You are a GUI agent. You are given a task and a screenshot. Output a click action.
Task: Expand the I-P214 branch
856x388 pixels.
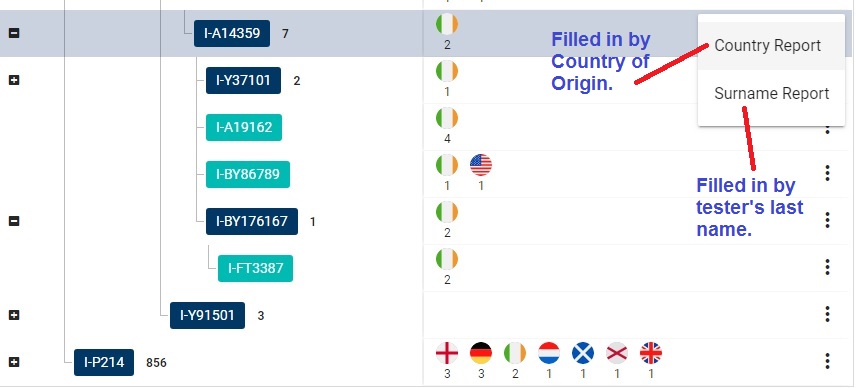pyautogui.click(x=14, y=362)
